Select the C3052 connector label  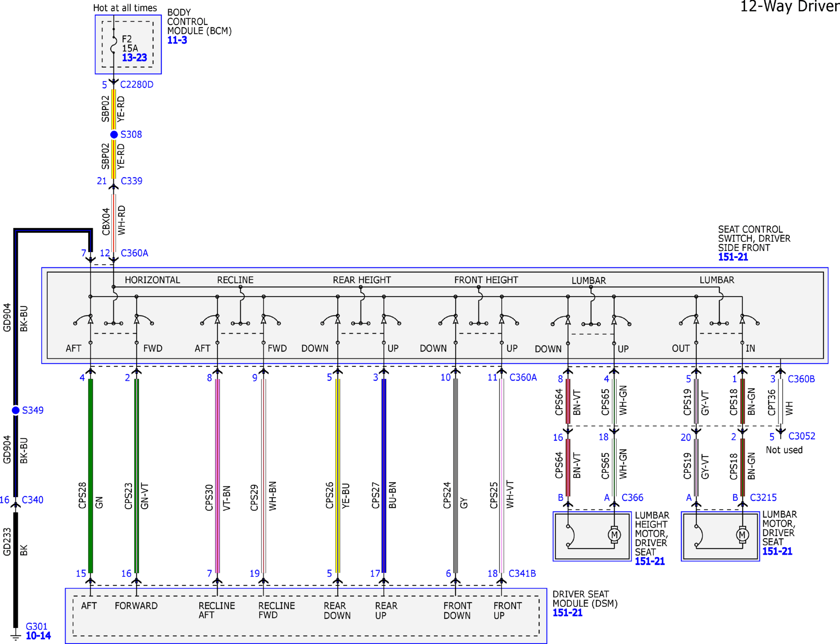802,436
